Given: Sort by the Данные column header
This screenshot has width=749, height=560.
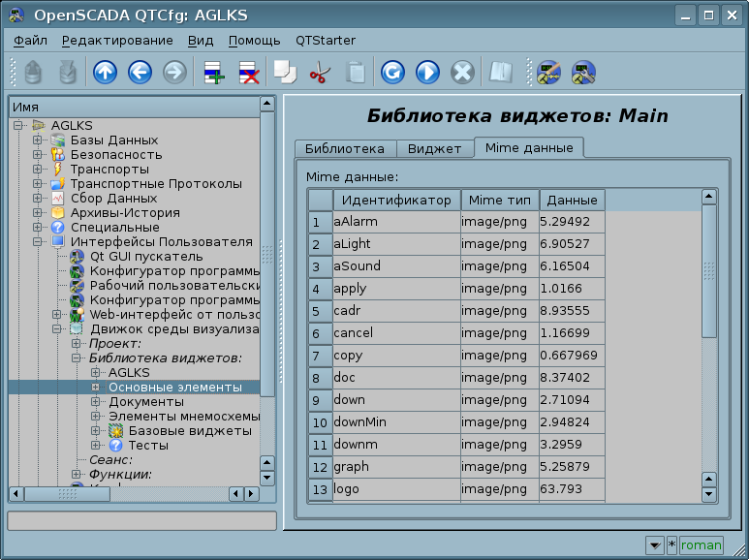Looking at the screenshot, I should click(573, 200).
